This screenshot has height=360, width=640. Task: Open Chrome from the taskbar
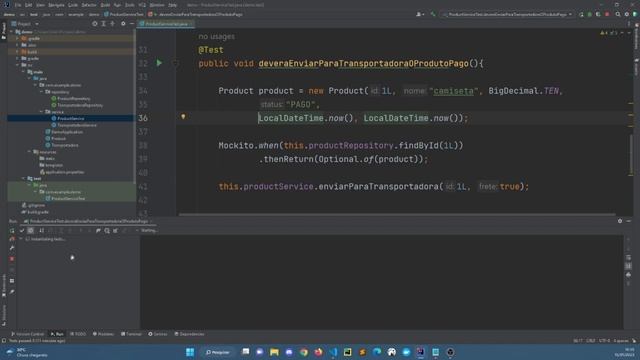(303, 352)
